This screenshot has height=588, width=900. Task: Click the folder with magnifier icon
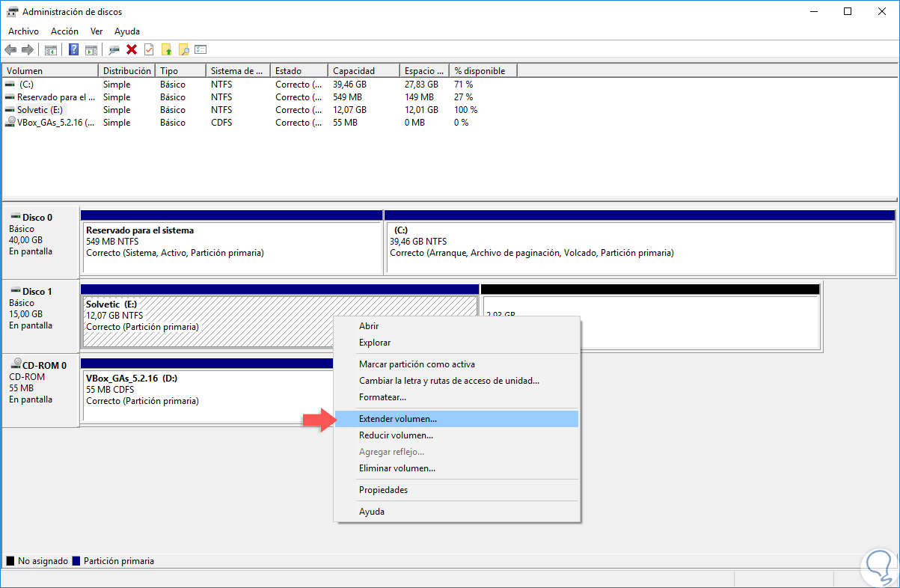[183, 49]
